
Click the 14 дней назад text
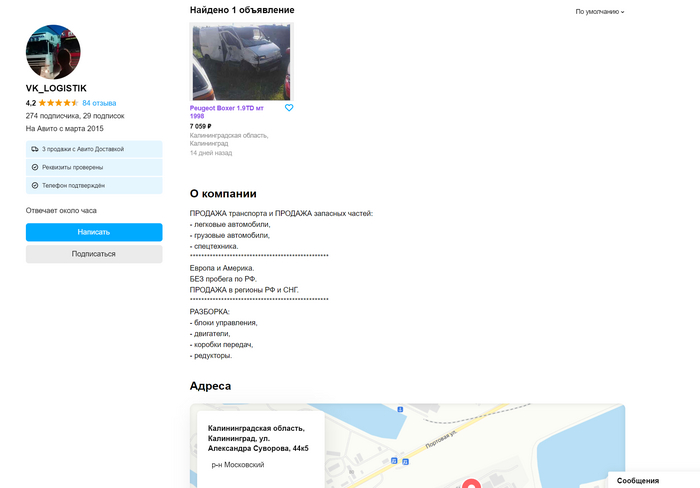pyautogui.click(x=211, y=153)
